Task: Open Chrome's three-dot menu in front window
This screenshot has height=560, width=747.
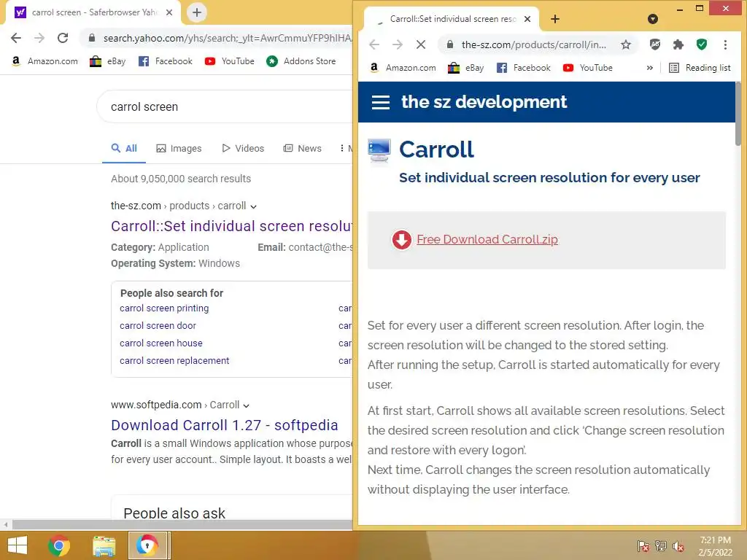Action: click(725, 44)
